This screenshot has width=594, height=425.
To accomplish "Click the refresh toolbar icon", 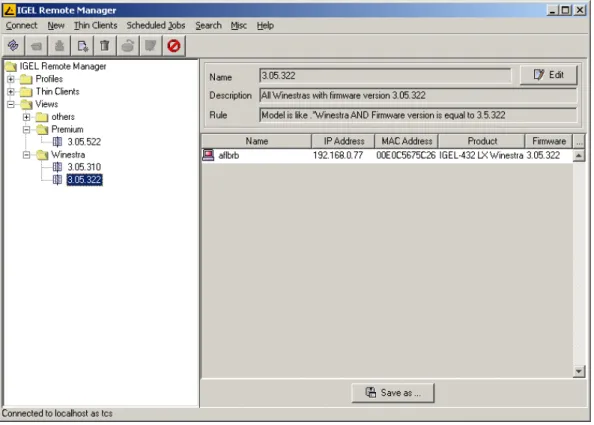I will point(13,46).
